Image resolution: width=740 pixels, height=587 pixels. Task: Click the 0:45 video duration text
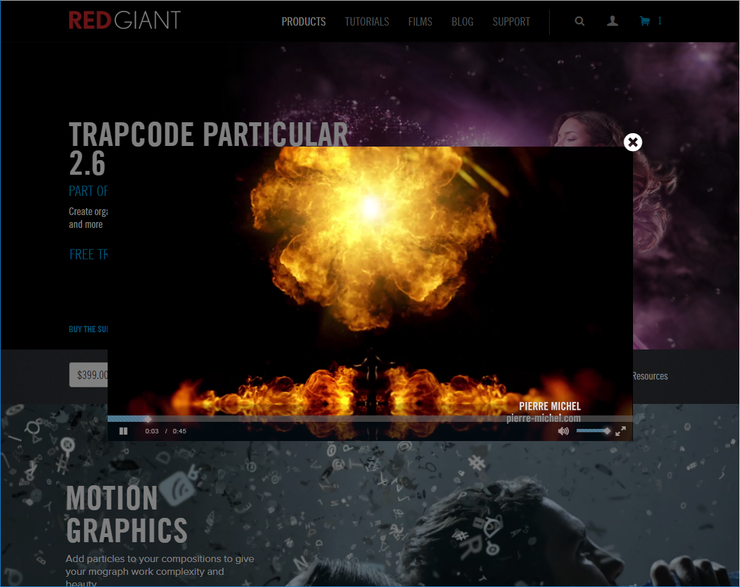click(179, 431)
